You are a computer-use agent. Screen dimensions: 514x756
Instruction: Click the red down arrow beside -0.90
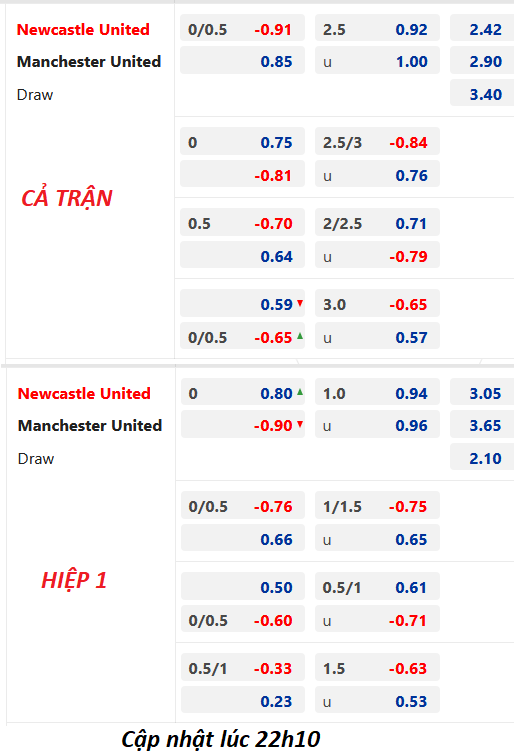(300, 424)
